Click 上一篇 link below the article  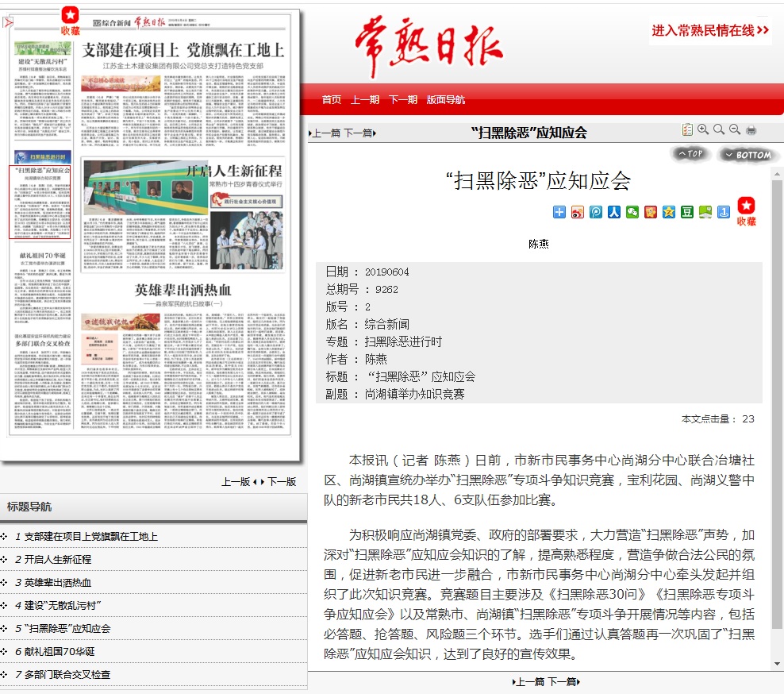click(529, 681)
